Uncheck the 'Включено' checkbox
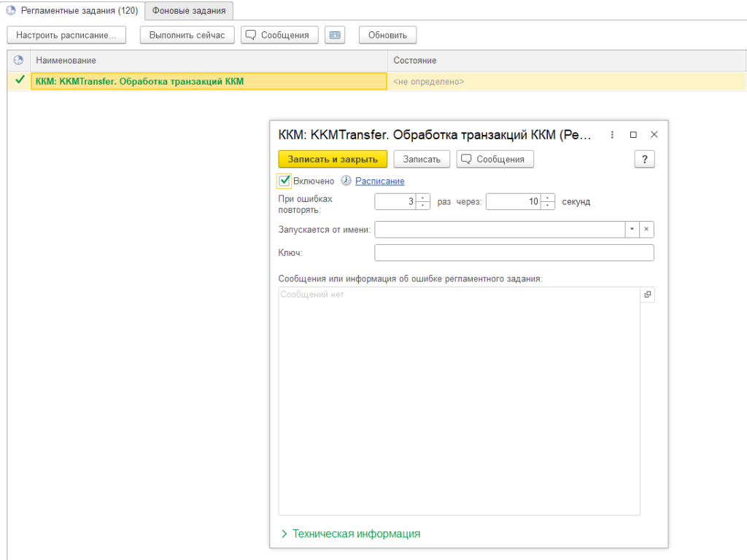Image resolution: width=747 pixels, height=560 pixels. pos(285,181)
